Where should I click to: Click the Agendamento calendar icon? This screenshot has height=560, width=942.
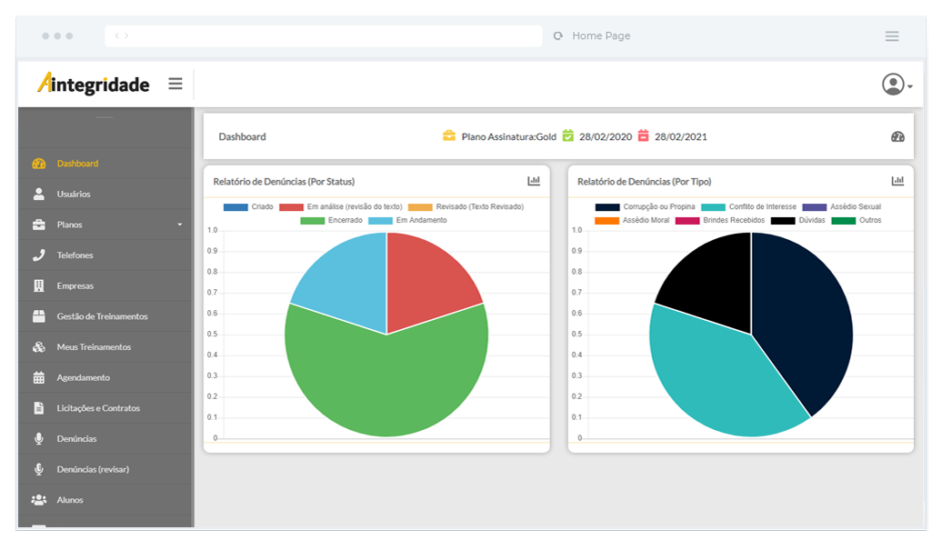(39, 378)
